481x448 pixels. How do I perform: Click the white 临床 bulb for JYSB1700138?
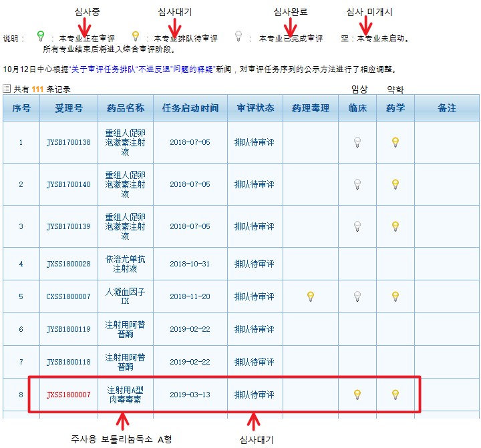357,142
